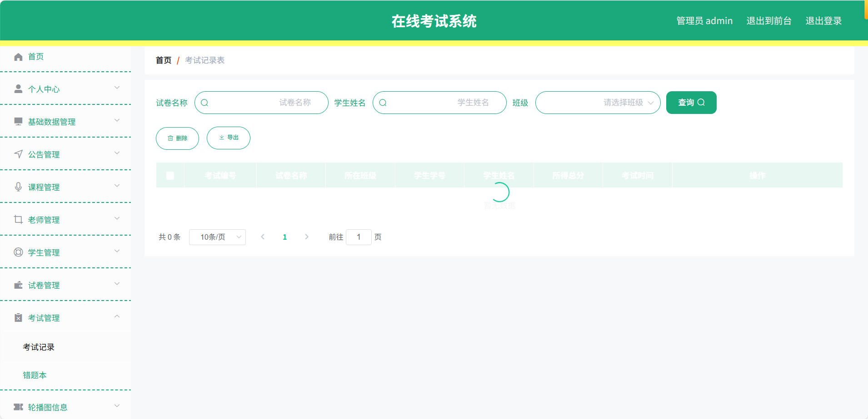Screen dimensions: 868x419
Task: Click 考试编号 column header
Action: coord(220,175)
